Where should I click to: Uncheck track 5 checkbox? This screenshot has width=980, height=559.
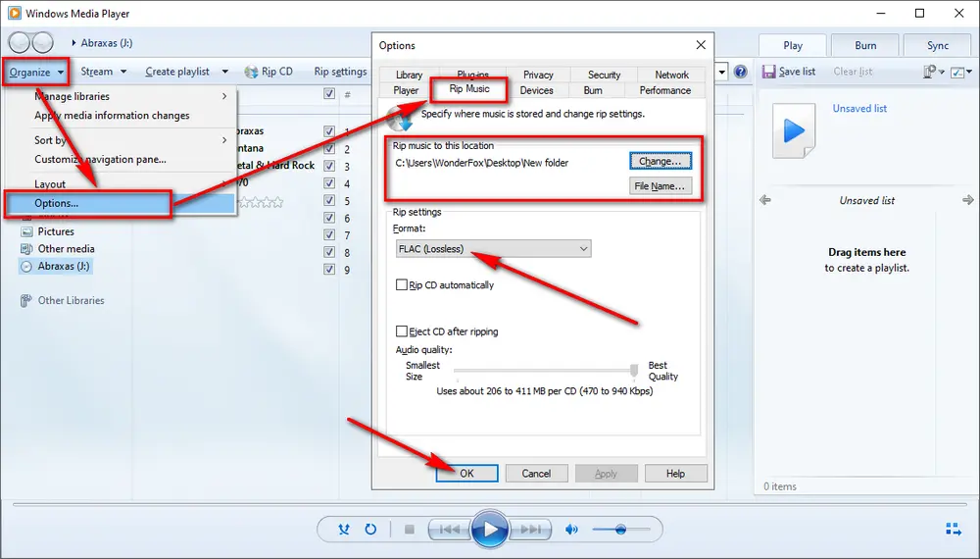tap(329, 201)
